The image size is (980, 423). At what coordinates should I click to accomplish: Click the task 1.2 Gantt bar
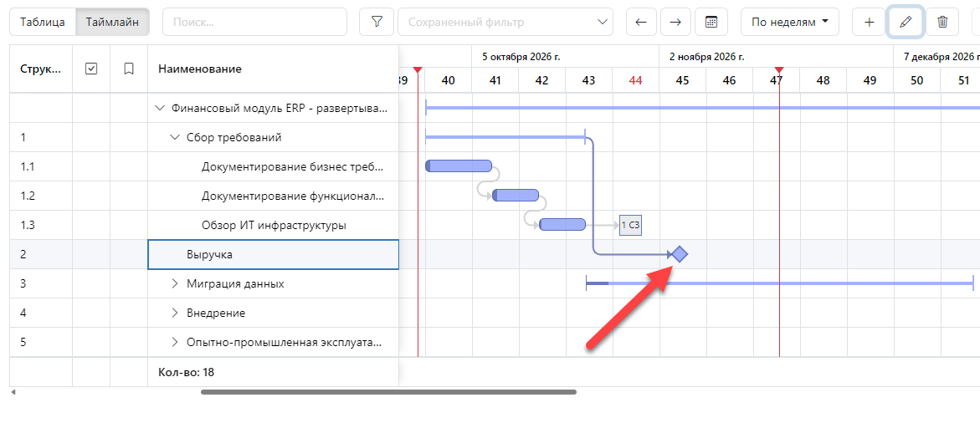pyautogui.click(x=516, y=196)
